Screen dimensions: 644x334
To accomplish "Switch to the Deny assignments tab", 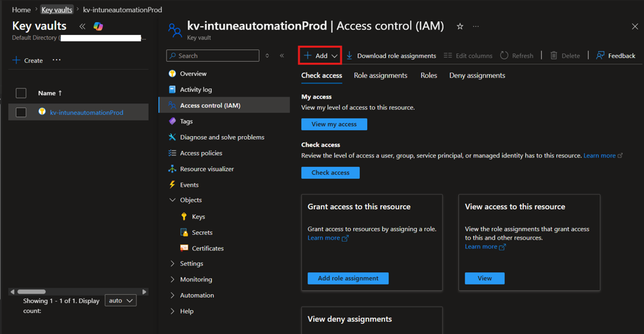I will (x=477, y=75).
